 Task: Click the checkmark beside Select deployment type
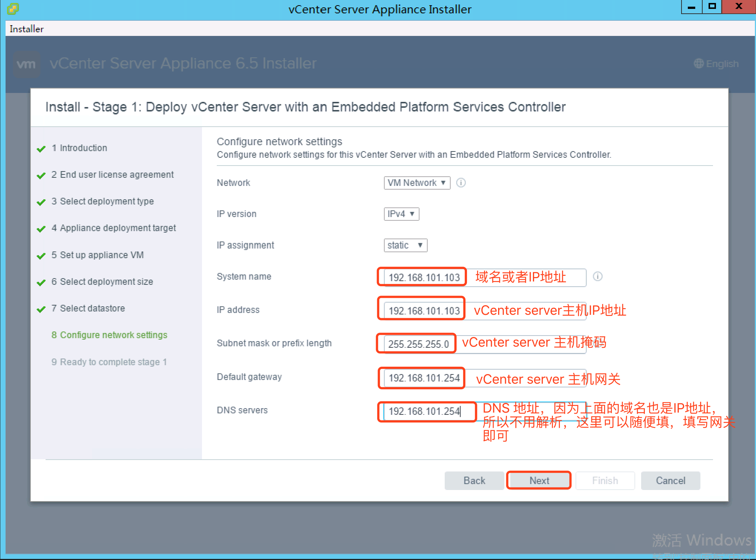[x=41, y=202]
